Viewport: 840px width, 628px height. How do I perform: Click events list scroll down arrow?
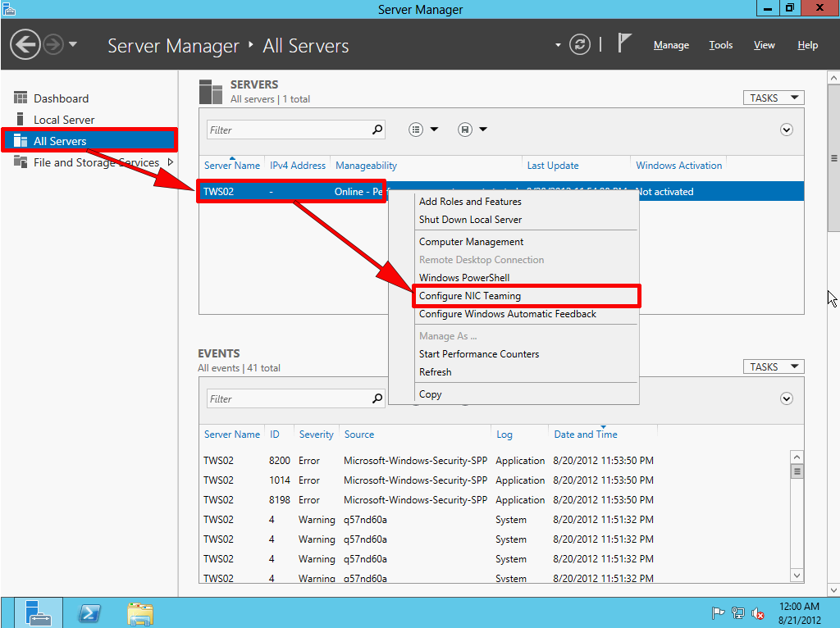pyautogui.click(x=797, y=576)
